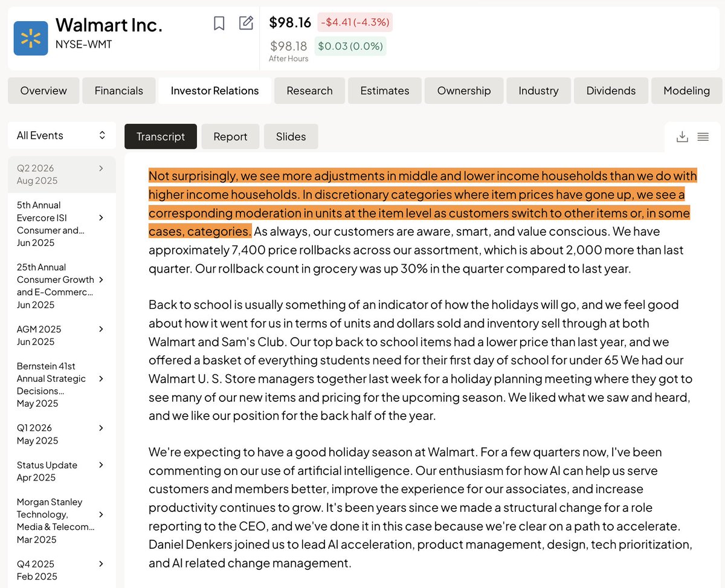Viewport: 725px width, 588px height.
Task: Open the Overview tab
Action: coord(43,91)
